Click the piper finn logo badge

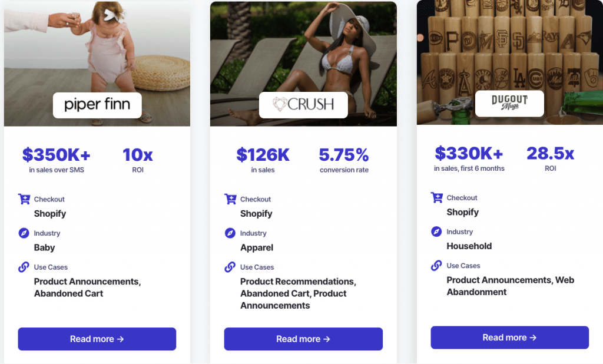pos(97,105)
